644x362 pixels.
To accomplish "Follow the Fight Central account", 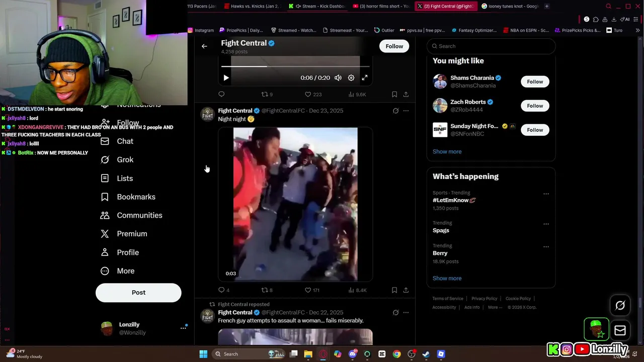I will tap(394, 46).
